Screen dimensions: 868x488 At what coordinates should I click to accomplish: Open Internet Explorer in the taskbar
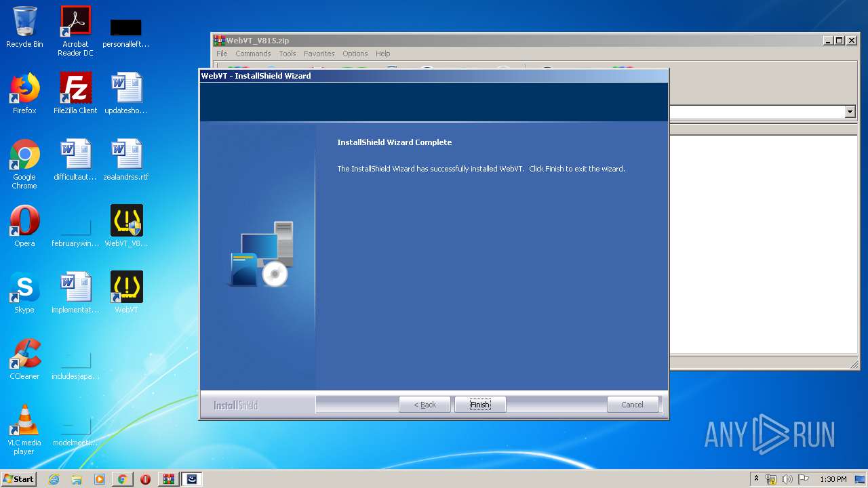click(54, 479)
